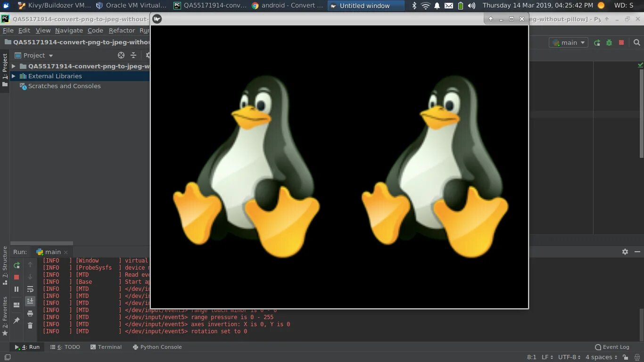This screenshot has height=362, width=644.
Task: Pin the Run tab
Action: pyautogui.click(x=17, y=321)
